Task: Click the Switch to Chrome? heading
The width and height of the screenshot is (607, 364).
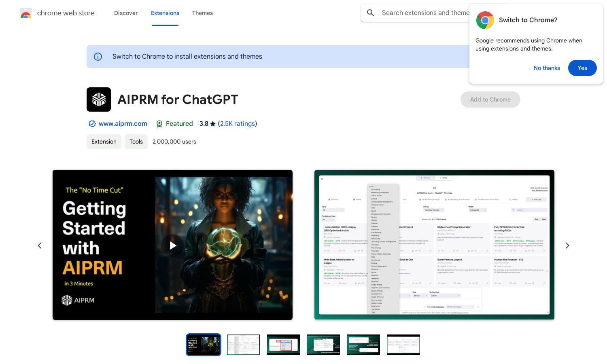Action: pos(528,20)
